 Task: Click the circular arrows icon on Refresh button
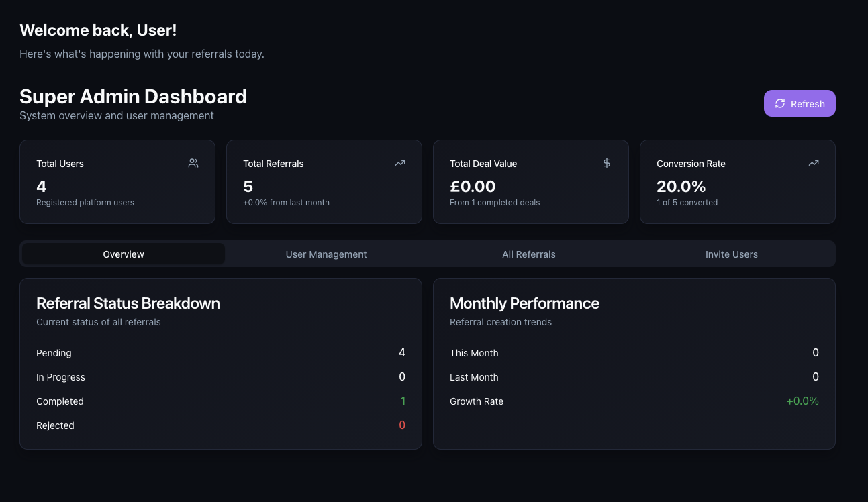(x=780, y=103)
